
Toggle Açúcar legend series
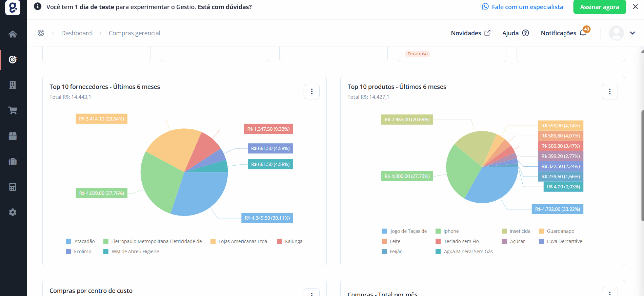[514, 241]
